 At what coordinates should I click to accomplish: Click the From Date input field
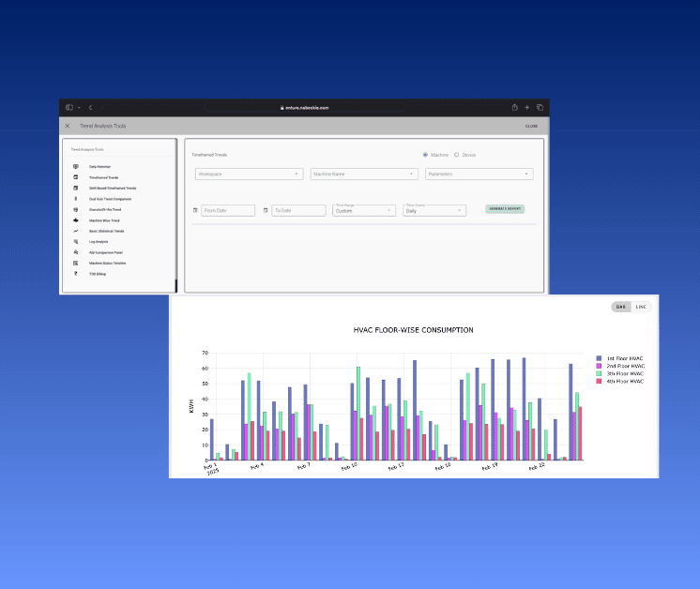pyautogui.click(x=228, y=211)
